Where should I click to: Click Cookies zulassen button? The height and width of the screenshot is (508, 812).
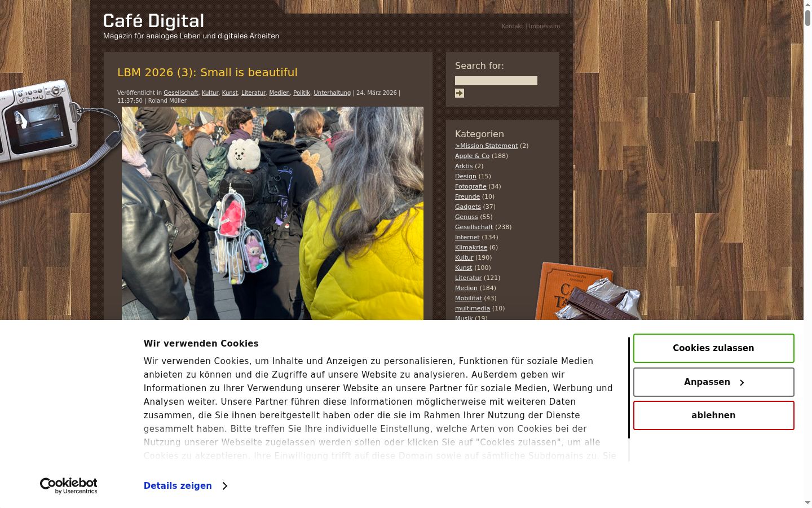pos(713,348)
